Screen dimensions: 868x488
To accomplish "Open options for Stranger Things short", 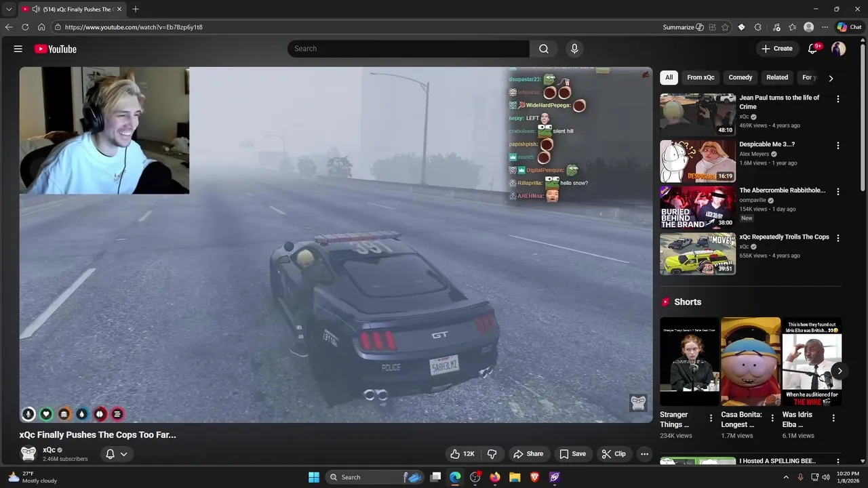I will tap(711, 418).
